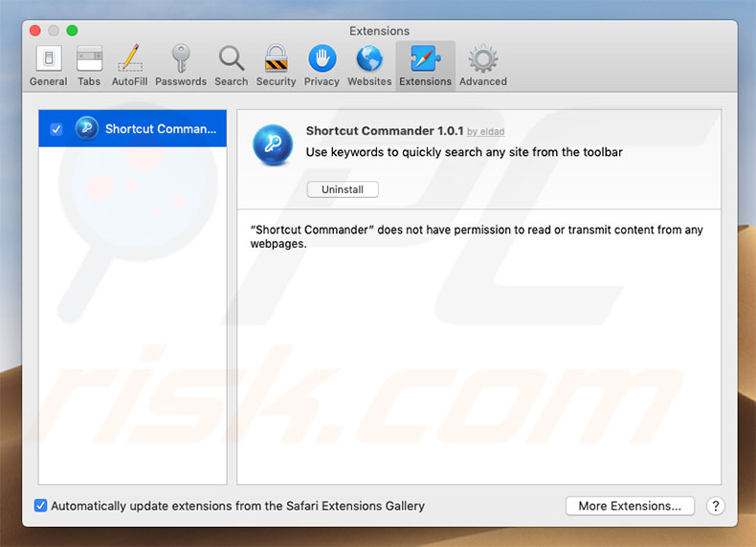
Task: Open the Advanced gear preferences
Action: click(483, 66)
